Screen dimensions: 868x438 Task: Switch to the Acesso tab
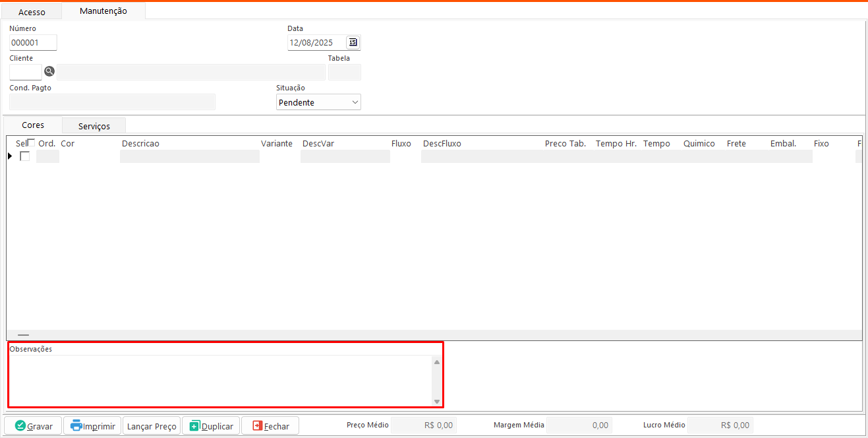point(32,12)
